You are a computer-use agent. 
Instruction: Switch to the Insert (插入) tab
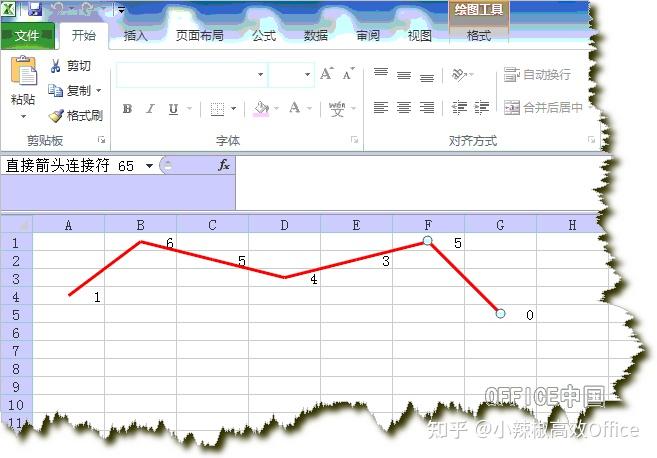(x=135, y=36)
